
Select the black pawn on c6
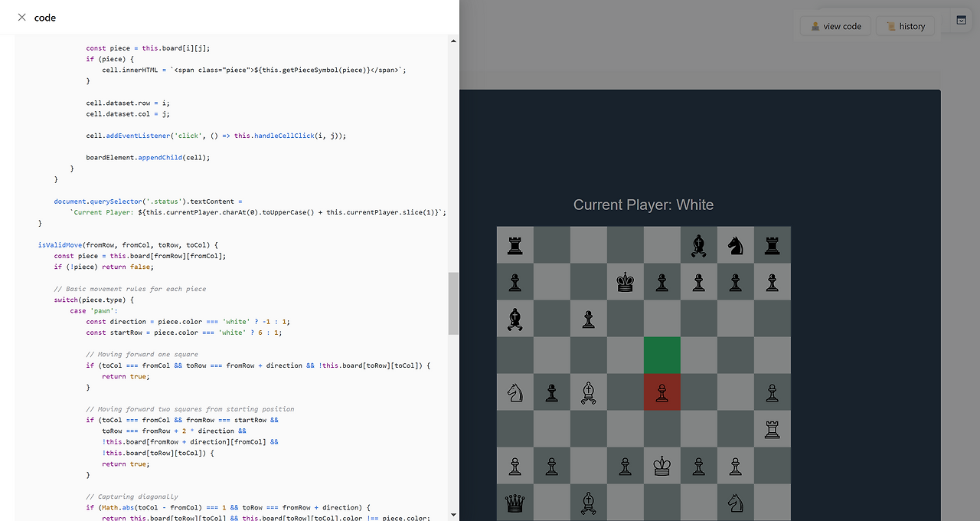589,319
